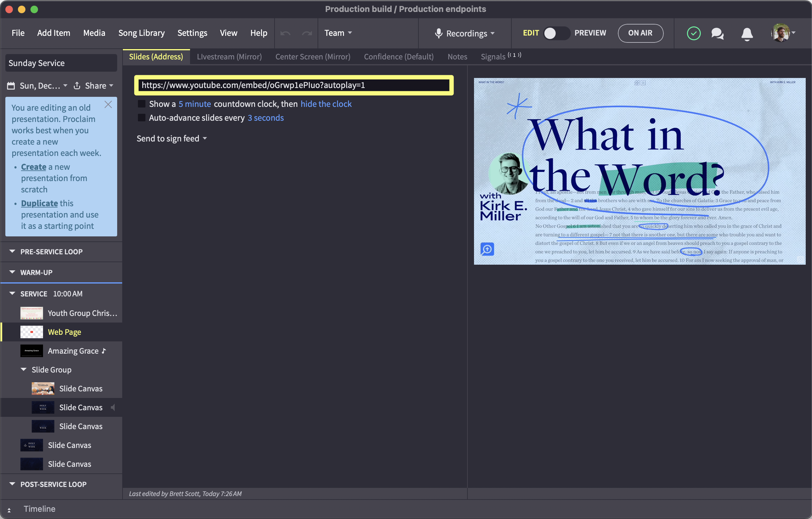The image size is (812, 519).
Task: Click the Amazing Grace thumbnail
Action: (x=31, y=351)
